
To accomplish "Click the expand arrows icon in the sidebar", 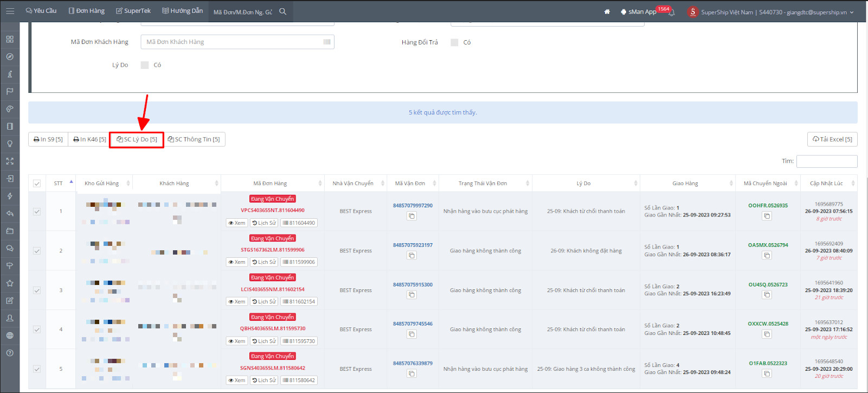I will pos(10,161).
